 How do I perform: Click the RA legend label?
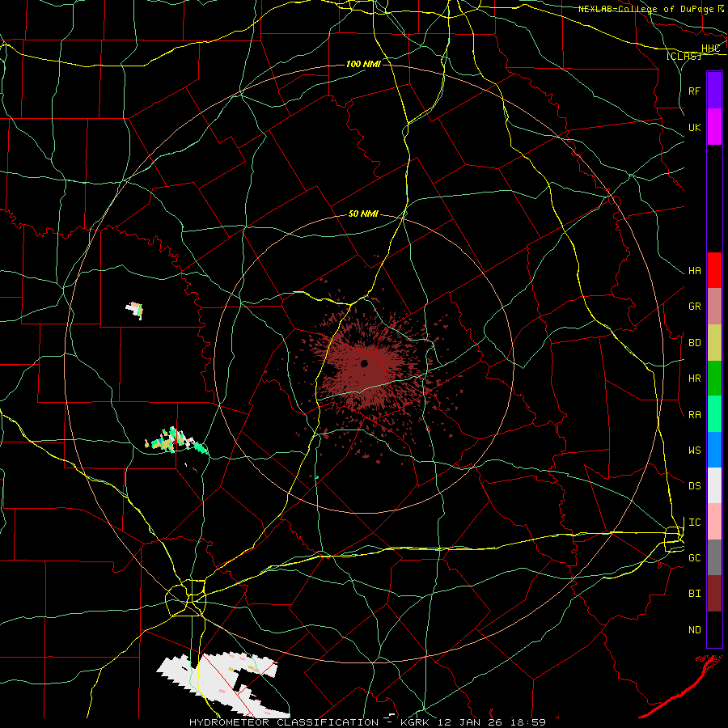pos(694,415)
